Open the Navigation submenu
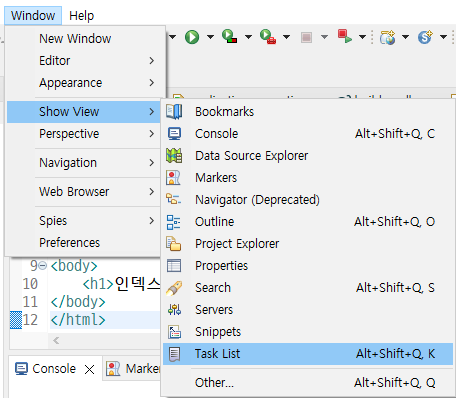This screenshot has width=456, height=398. [84, 163]
